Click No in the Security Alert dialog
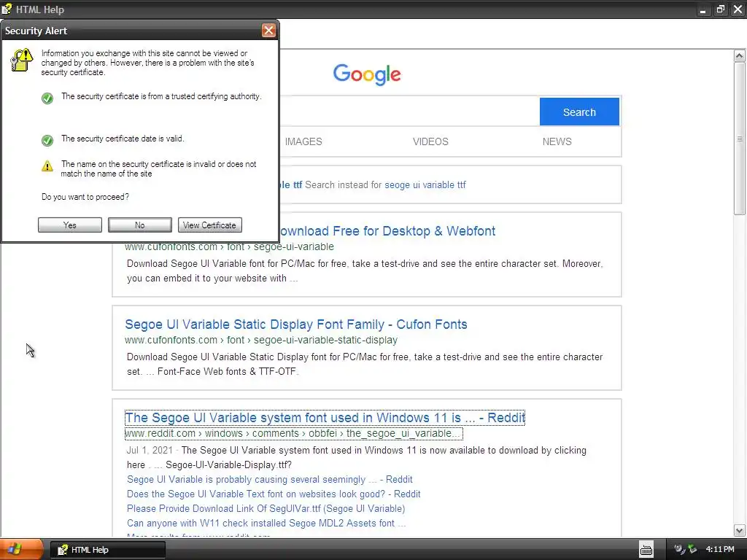747x560 pixels. click(x=139, y=225)
